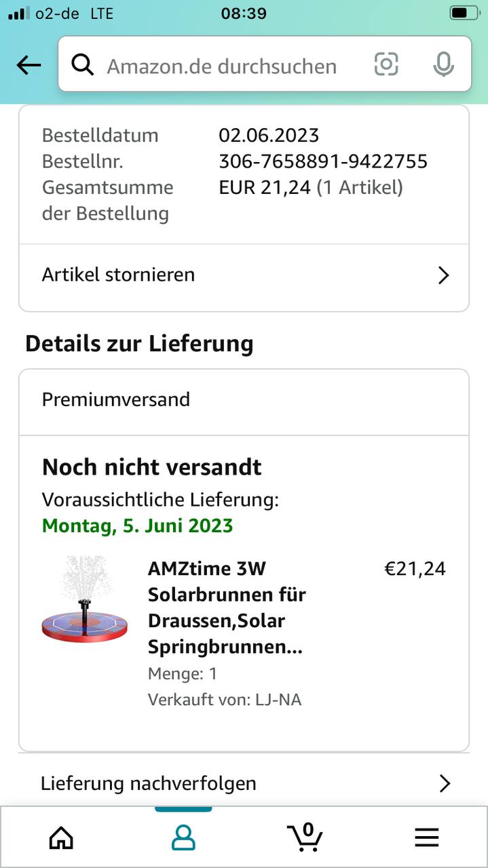The image size is (488, 868).
Task: Open the account profile tab icon
Action: [x=183, y=838]
